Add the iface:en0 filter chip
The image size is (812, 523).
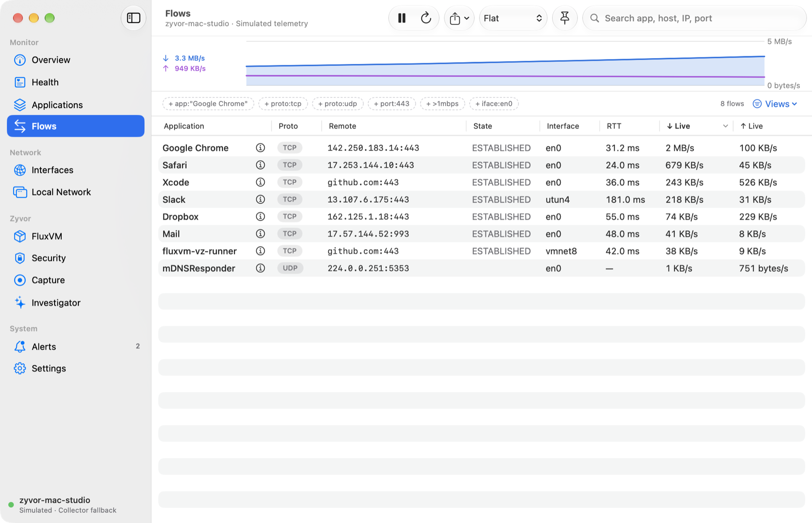click(x=494, y=104)
